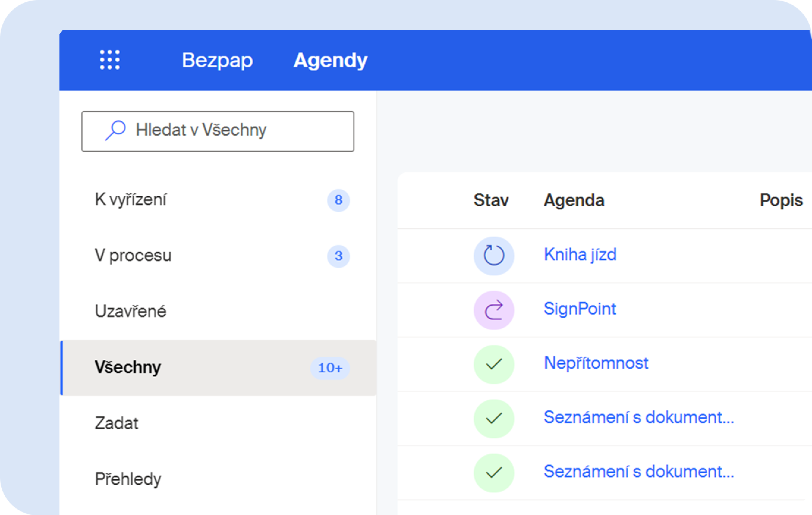
Task: Open Zadat in the sidebar
Action: pos(218,423)
